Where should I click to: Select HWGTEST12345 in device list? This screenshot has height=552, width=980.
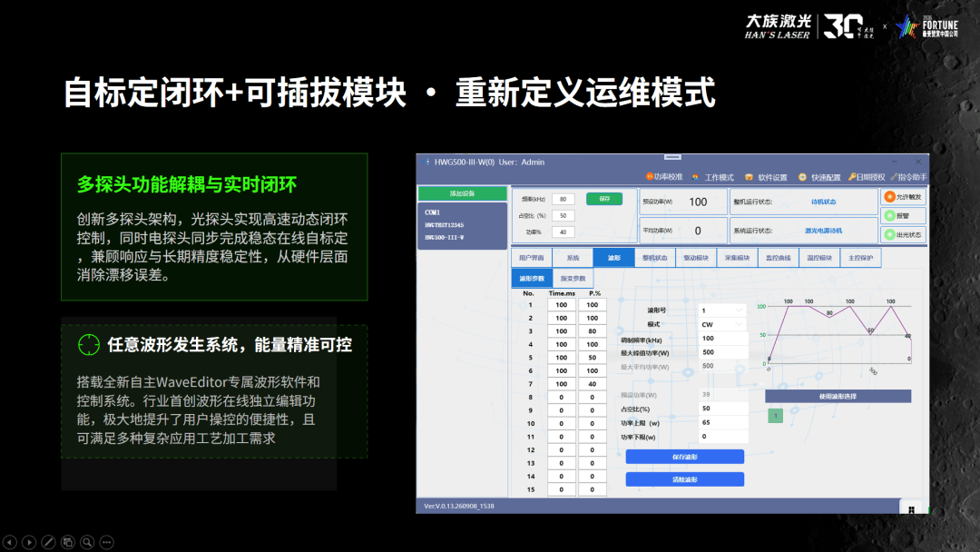click(445, 225)
